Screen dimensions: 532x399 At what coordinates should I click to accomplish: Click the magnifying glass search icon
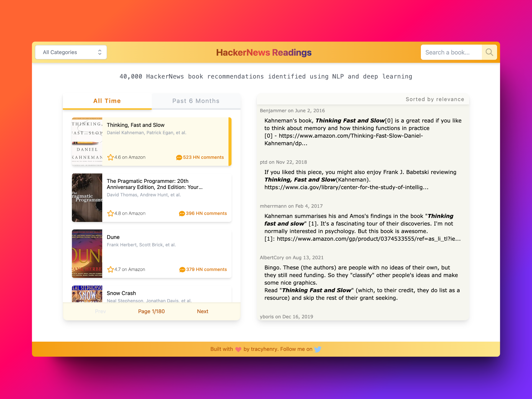[489, 52]
